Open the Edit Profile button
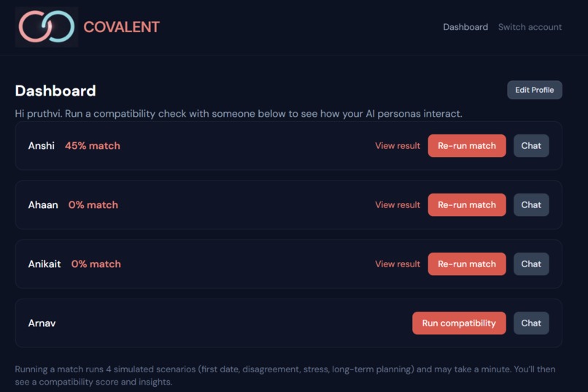 coord(534,90)
